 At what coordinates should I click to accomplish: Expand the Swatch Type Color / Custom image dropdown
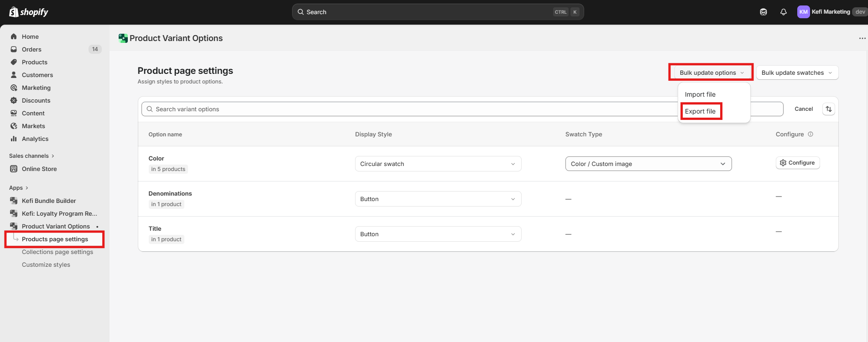[x=648, y=164]
